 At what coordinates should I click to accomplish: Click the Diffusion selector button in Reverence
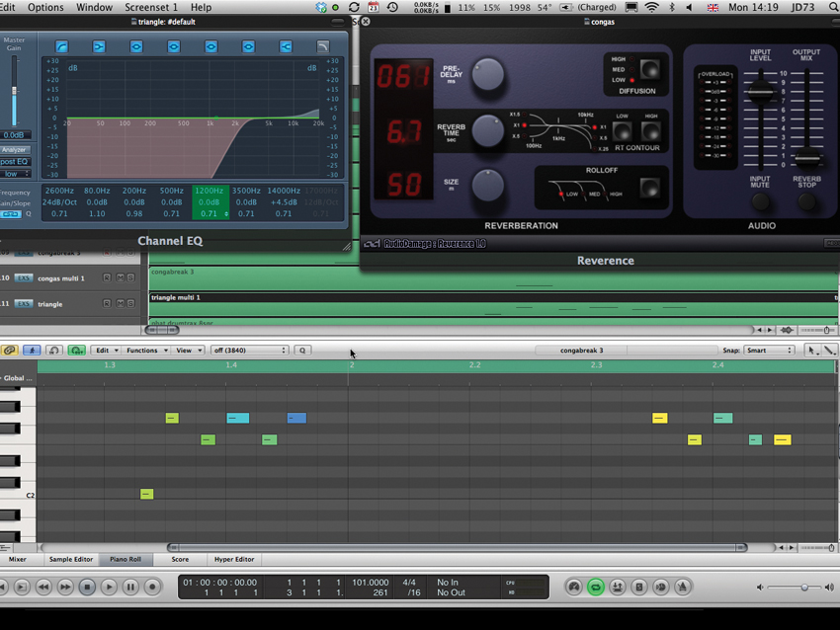tap(650, 69)
